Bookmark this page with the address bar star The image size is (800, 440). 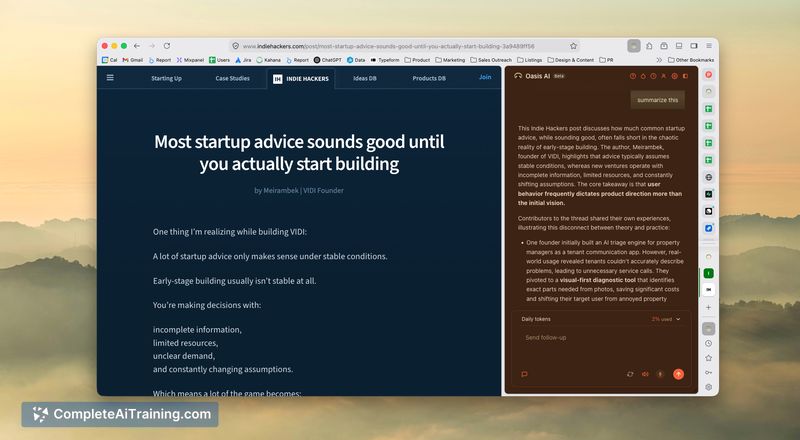pos(573,46)
